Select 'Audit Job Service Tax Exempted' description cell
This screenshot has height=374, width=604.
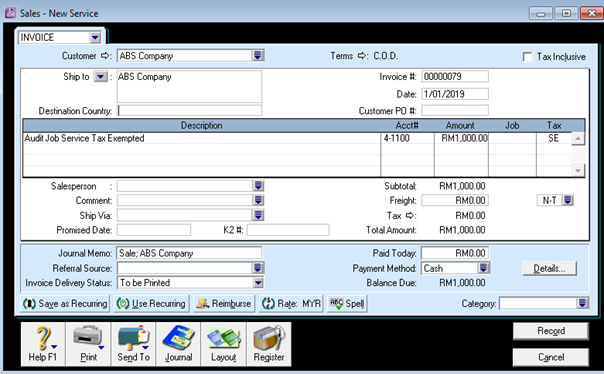[x=202, y=138]
